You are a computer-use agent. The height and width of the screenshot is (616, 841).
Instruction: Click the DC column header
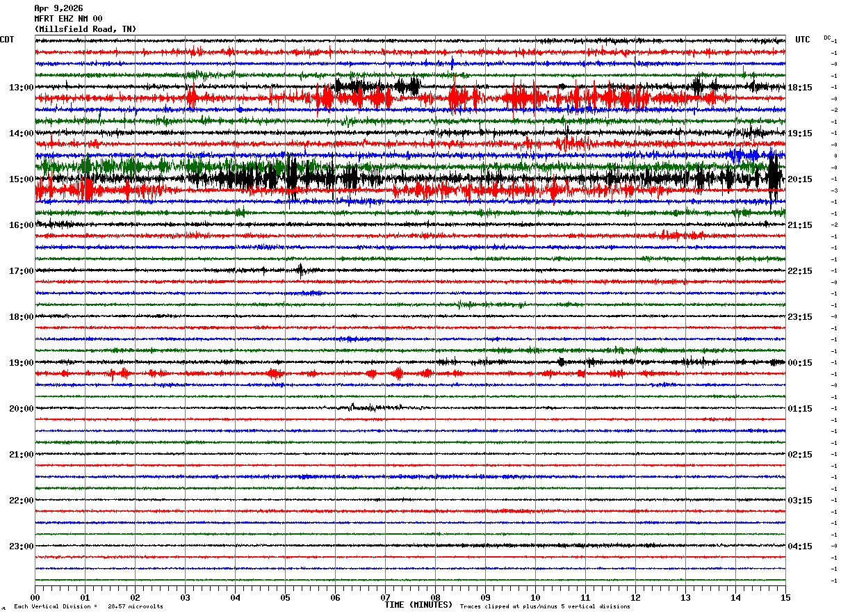827,38
